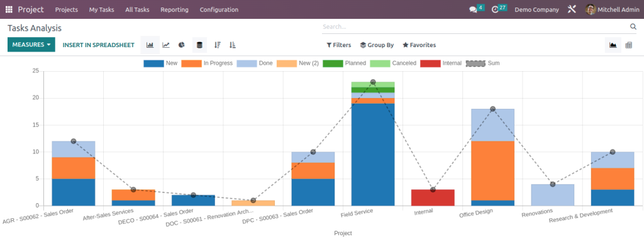Click the Research & Development axis label
The image size is (644, 239).
click(580, 216)
